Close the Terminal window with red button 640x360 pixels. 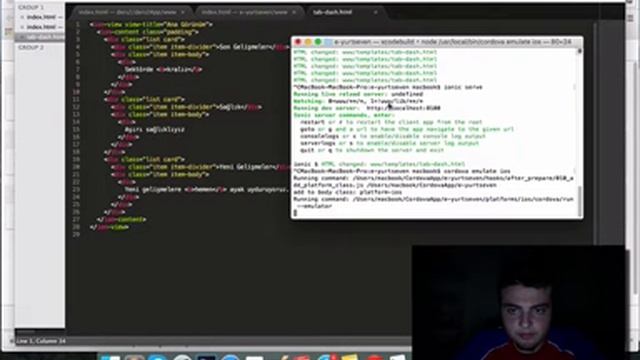click(x=298, y=42)
